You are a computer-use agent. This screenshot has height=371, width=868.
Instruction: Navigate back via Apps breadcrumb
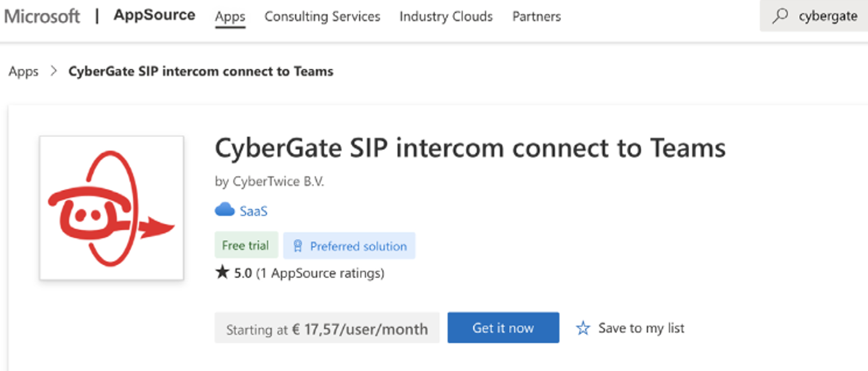23,71
